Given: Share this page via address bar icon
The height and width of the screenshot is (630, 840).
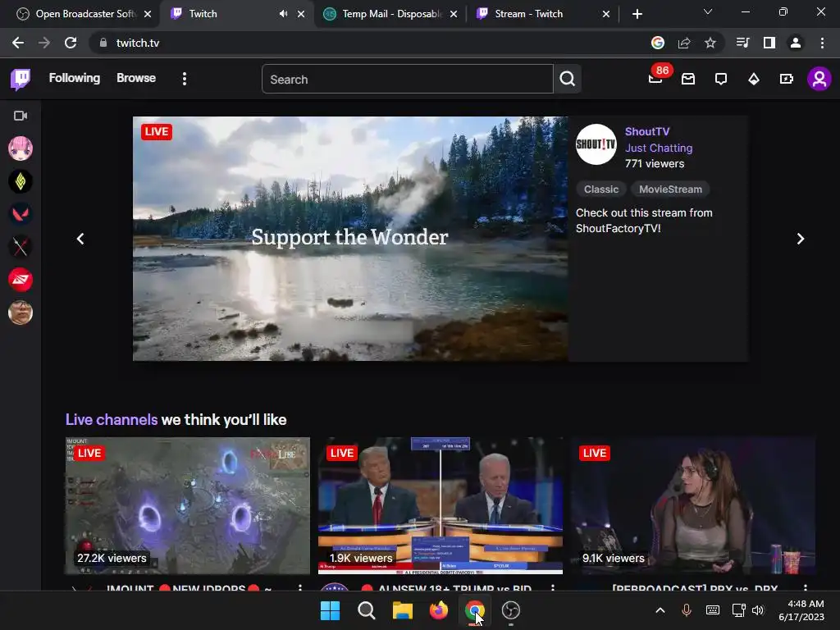Looking at the screenshot, I should 684,43.
